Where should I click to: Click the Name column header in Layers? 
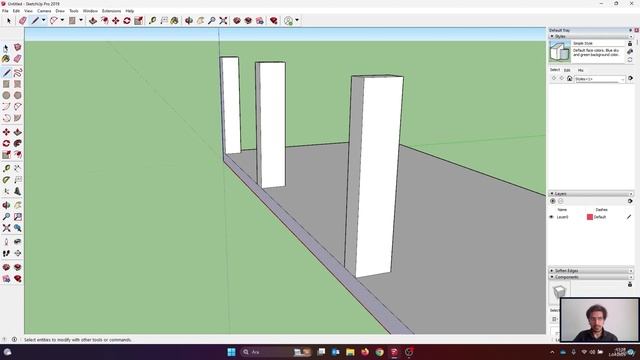coord(562,209)
